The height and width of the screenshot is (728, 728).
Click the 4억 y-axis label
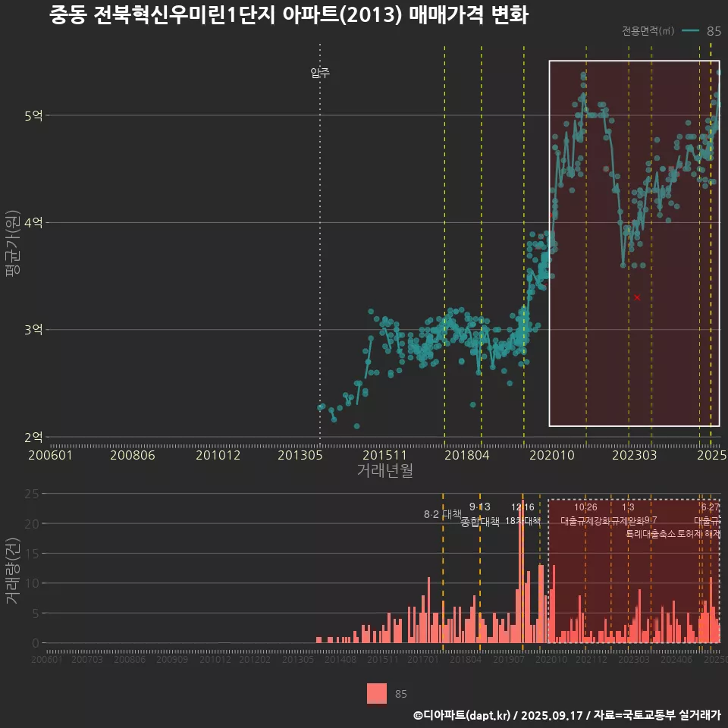pos(33,223)
